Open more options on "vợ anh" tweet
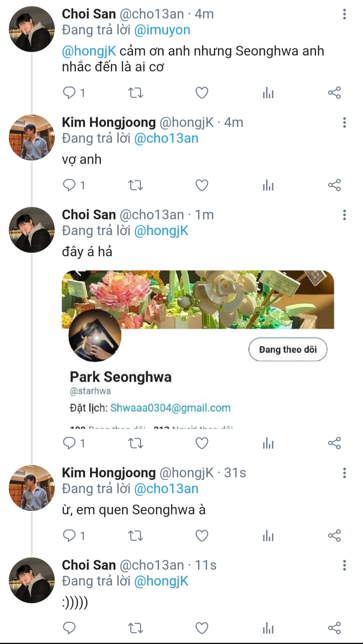Screen dimensions: 363x644 tap(344, 123)
